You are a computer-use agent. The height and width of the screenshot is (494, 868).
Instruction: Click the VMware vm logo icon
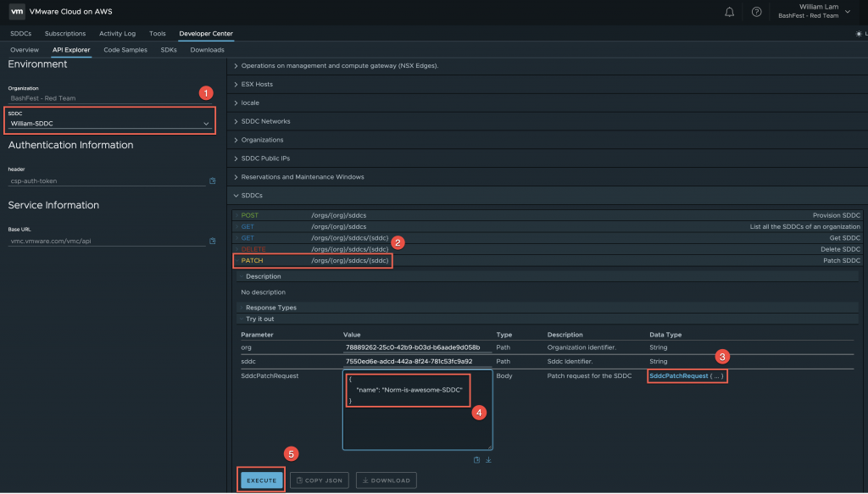(17, 12)
